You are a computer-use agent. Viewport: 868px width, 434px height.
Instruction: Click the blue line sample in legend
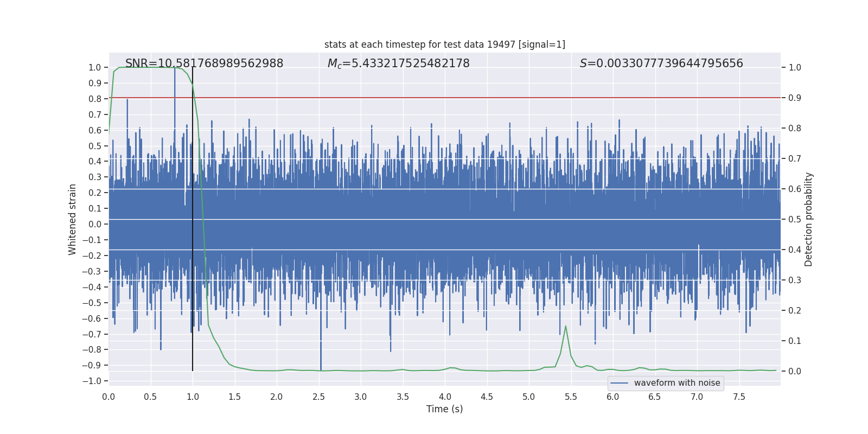(x=619, y=383)
